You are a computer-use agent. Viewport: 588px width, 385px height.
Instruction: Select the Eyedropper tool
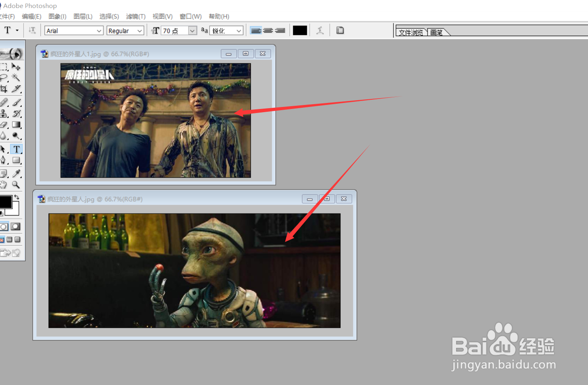pos(16,173)
